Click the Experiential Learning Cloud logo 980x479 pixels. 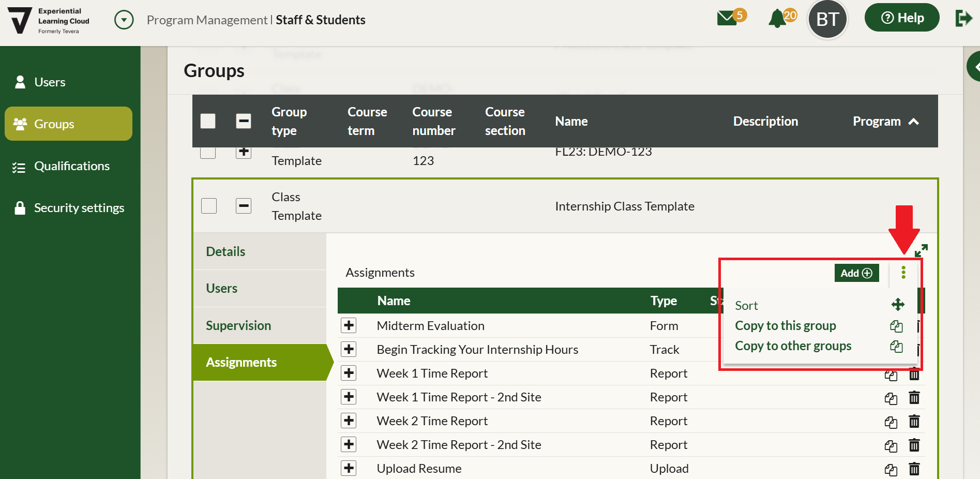pos(49,21)
